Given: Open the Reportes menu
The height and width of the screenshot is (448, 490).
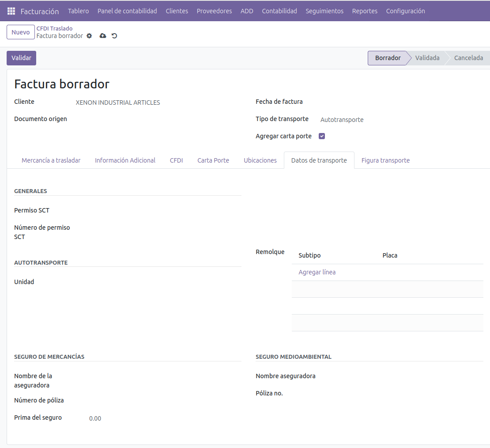Looking at the screenshot, I should 365,11.
